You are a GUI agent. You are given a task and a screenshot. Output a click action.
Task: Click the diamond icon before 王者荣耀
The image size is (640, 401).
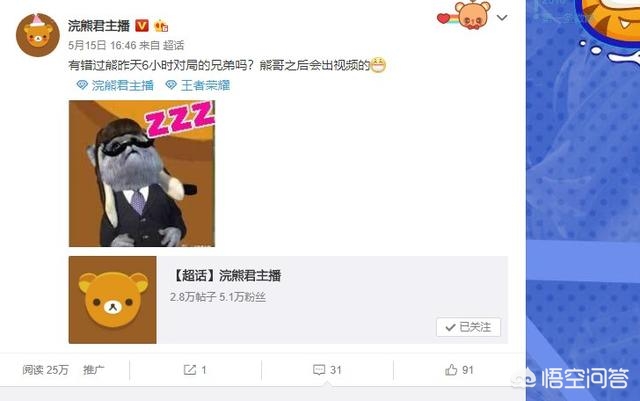(171, 85)
